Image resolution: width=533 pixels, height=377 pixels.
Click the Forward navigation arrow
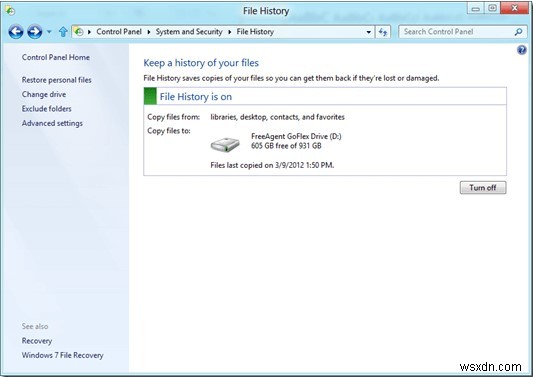34,32
